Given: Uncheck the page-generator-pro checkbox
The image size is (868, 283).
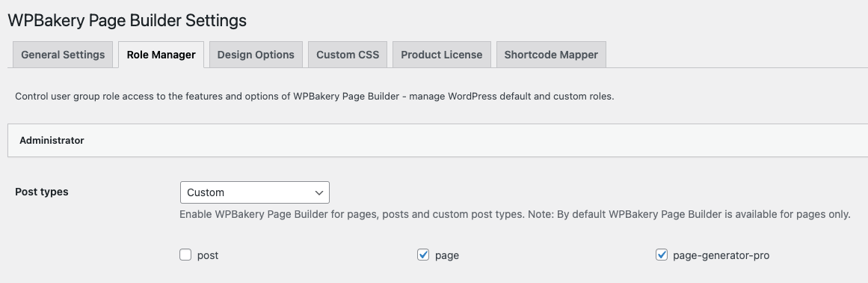Looking at the screenshot, I should coord(662,255).
